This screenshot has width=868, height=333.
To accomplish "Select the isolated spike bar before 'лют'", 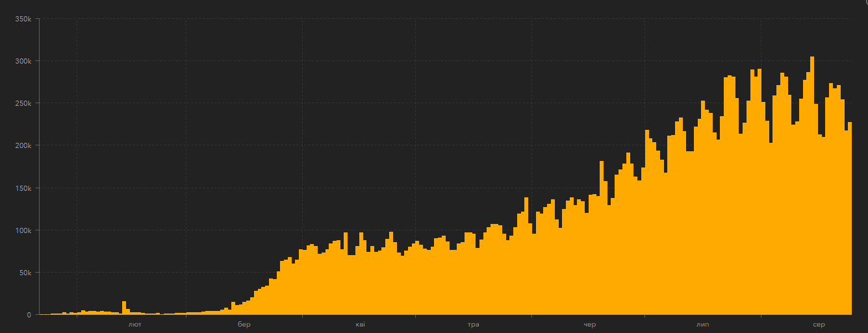I will click(x=124, y=308).
